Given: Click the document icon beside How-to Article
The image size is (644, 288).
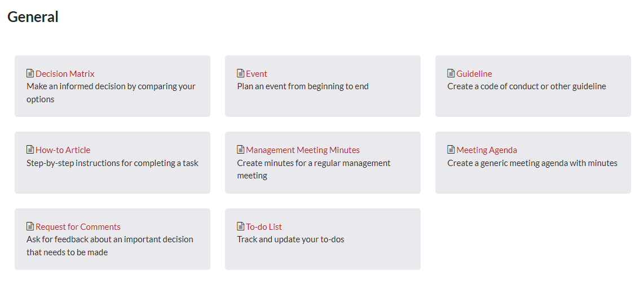Looking at the screenshot, I should point(30,150).
